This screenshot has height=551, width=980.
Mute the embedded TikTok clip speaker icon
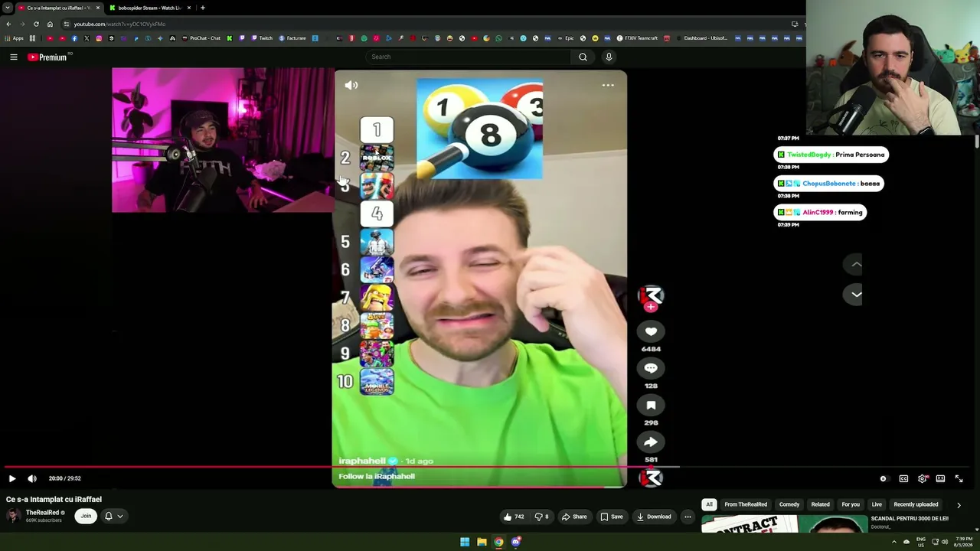[351, 85]
